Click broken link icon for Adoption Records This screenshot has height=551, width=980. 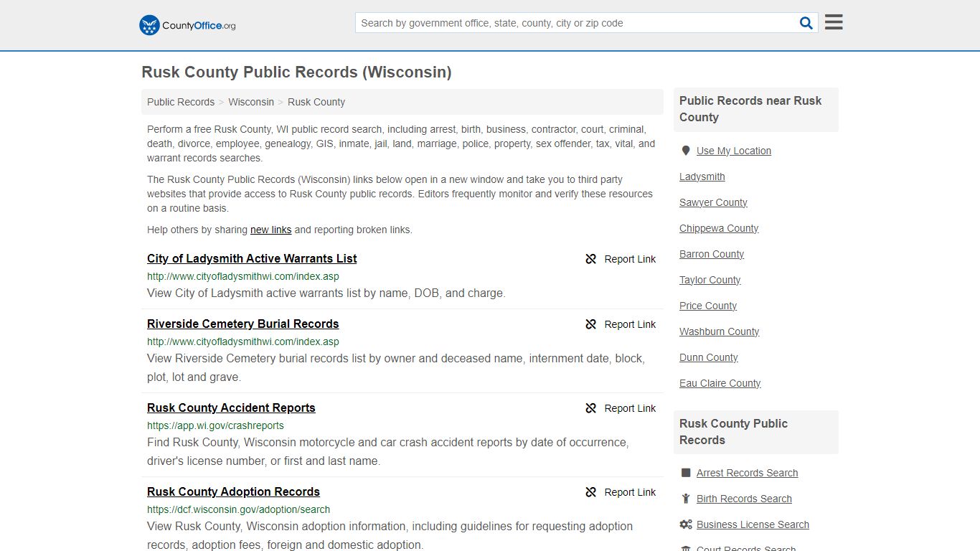[x=591, y=492]
